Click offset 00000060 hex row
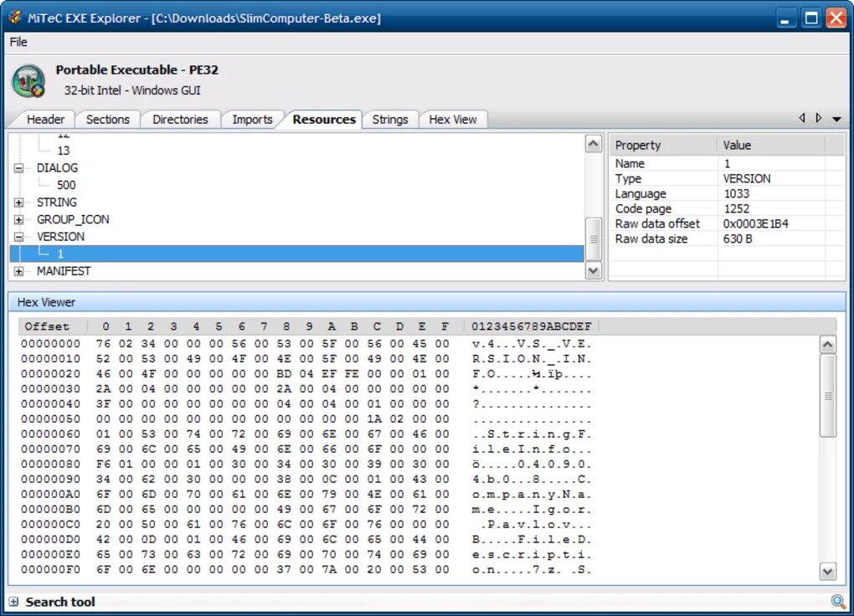The image size is (854, 616). click(x=306, y=434)
